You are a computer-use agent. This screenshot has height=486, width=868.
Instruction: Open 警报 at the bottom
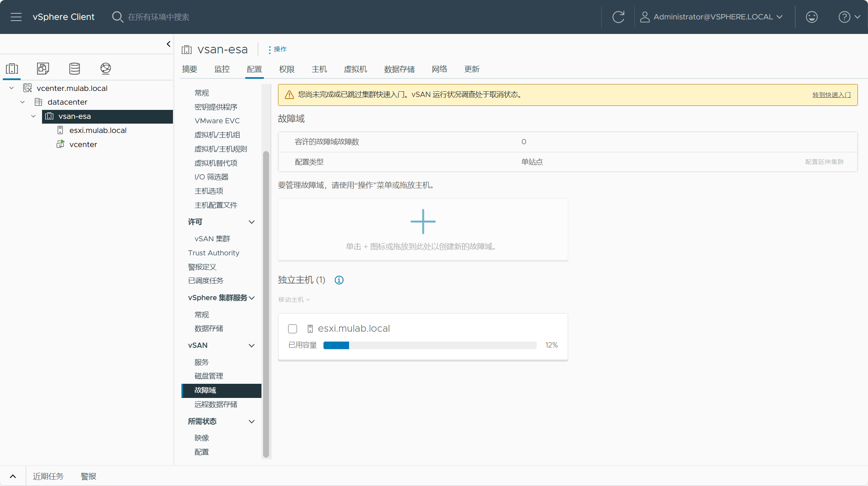88,476
